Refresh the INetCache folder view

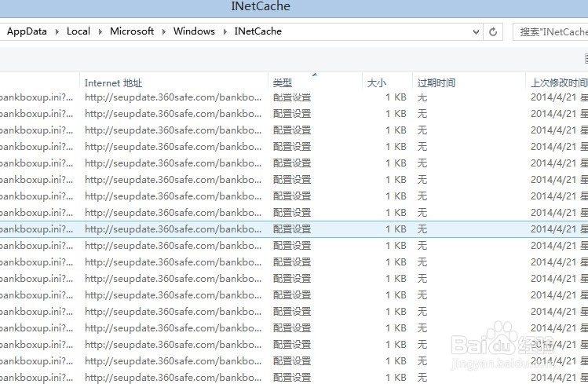click(493, 32)
